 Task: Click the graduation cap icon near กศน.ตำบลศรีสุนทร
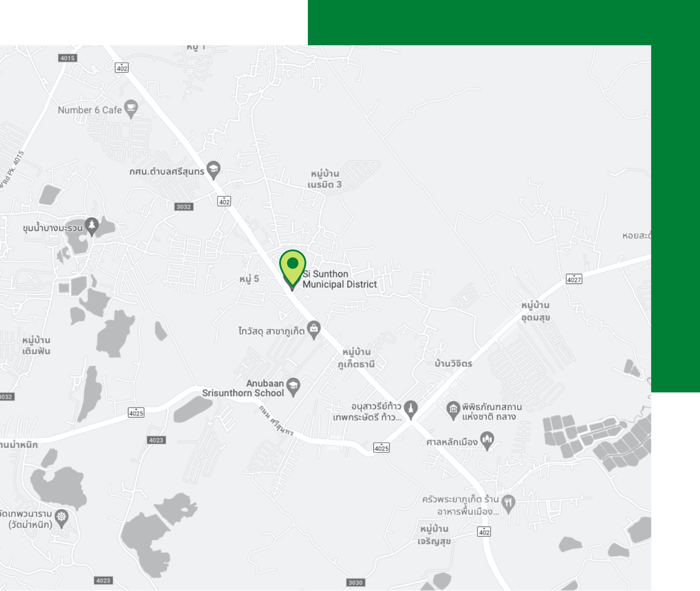click(213, 170)
